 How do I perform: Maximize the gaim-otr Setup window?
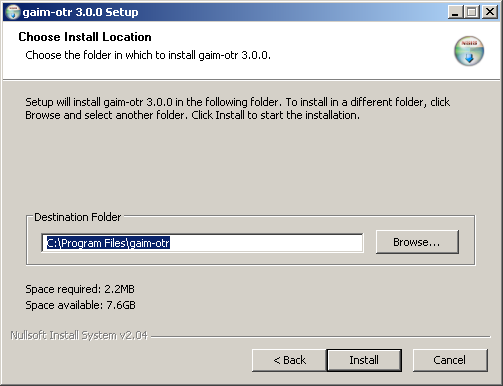(472, 12)
